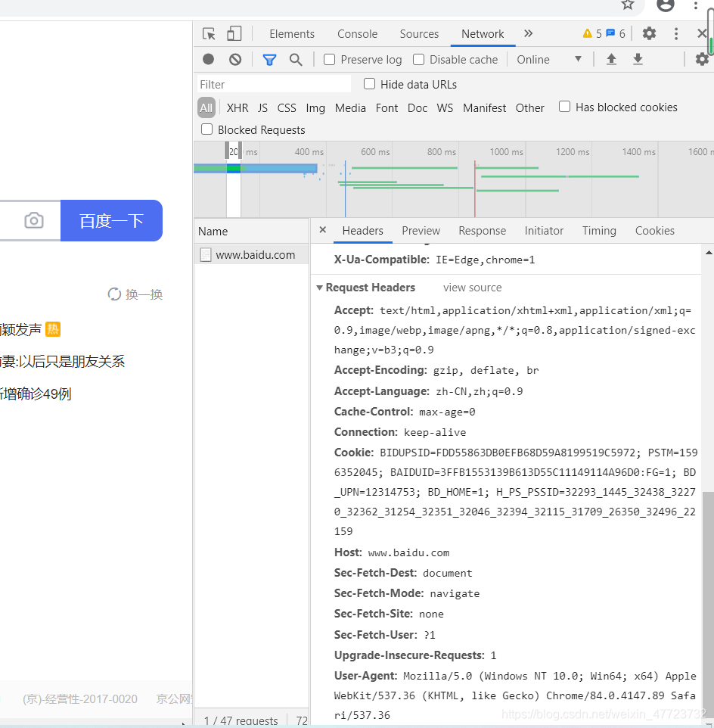Import a HAR file with the upload arrow
Viewport: 714px width, 728px height.
tap(611, 59)
